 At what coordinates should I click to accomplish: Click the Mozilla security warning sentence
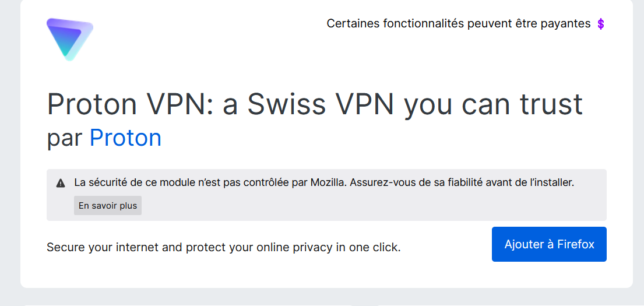pyautogui.click(x=324, y=183)
